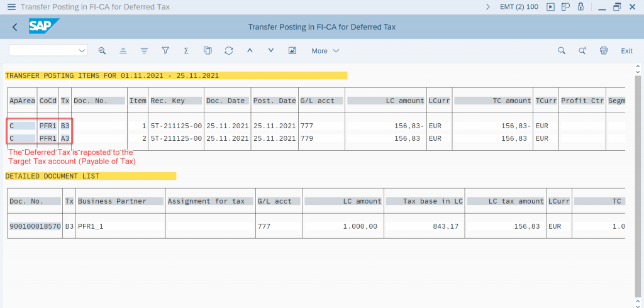The width and height of the screenshot is (644, 308).
Task: Click the search magnifier on right
Action: pos(562,50)
